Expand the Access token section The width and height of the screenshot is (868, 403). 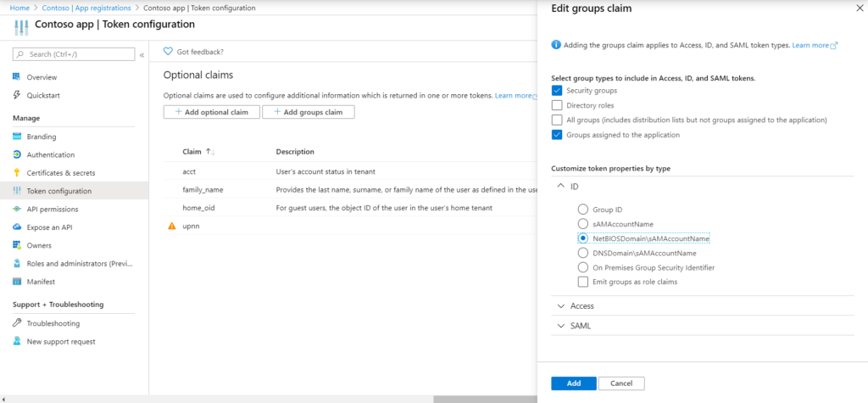coord(561,305)
